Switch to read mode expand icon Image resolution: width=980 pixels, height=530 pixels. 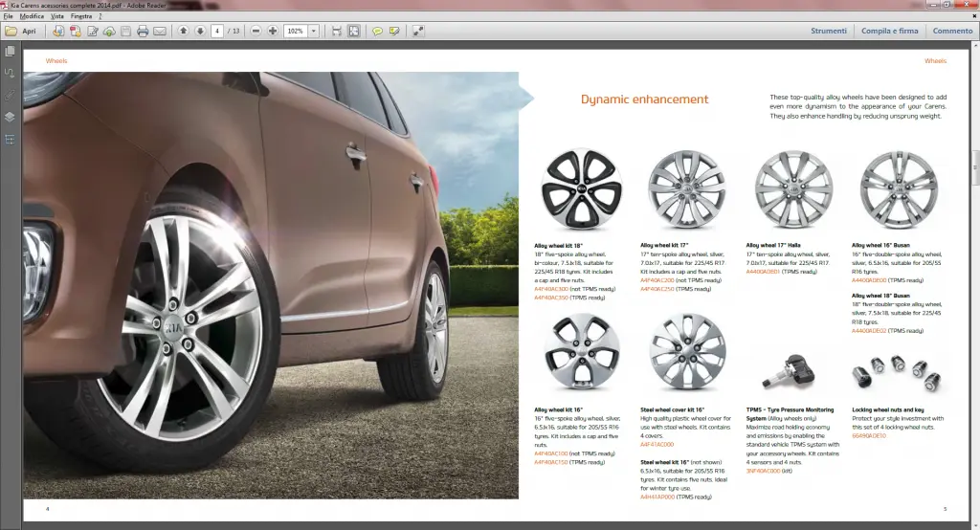point(418,31)
